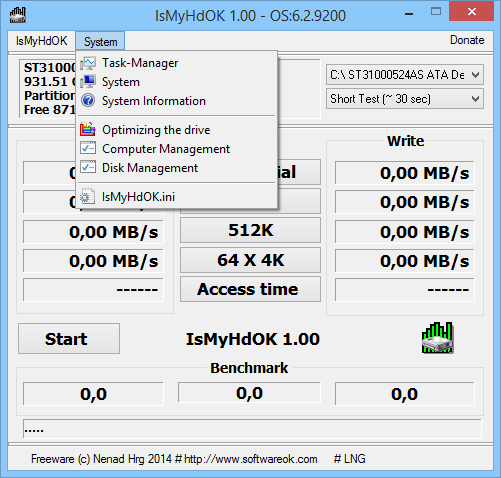Image resolution: width=501 pixels, height=478 pixels.
Task: Open Computer Management entry
Action: (177, 149)
